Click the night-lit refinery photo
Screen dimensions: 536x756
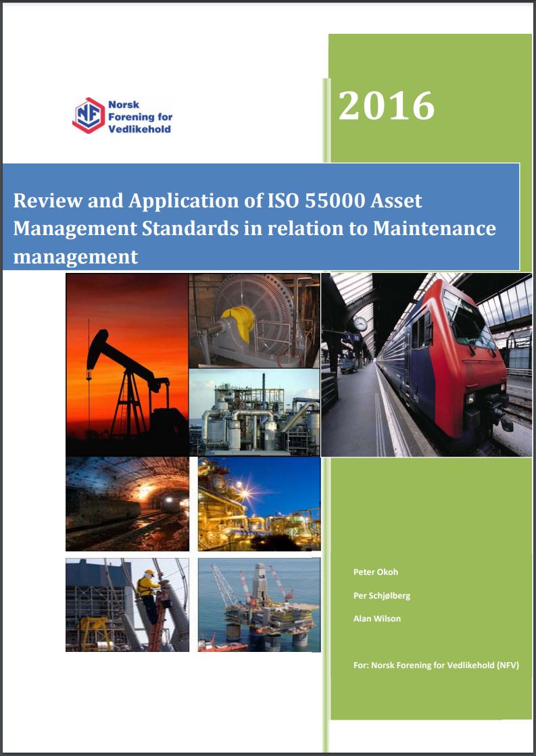tap(259, 504)
